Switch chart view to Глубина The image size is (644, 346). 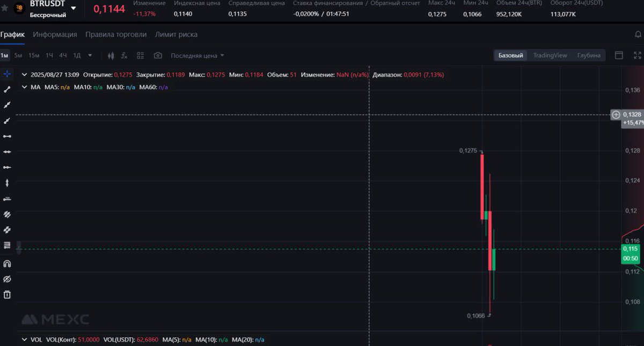point(588,55)
